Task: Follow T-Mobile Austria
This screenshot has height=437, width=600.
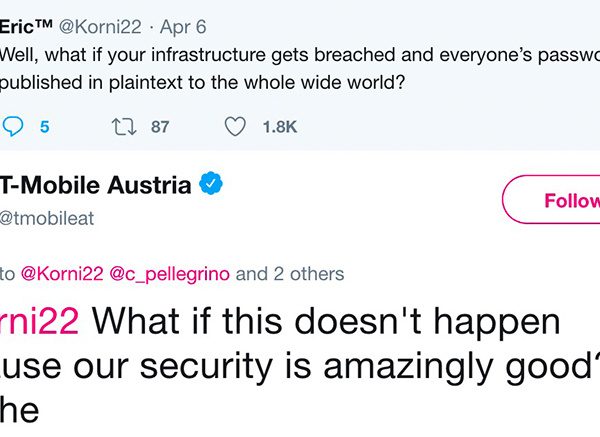Action: pyautogui.click(x=551, y=199)
